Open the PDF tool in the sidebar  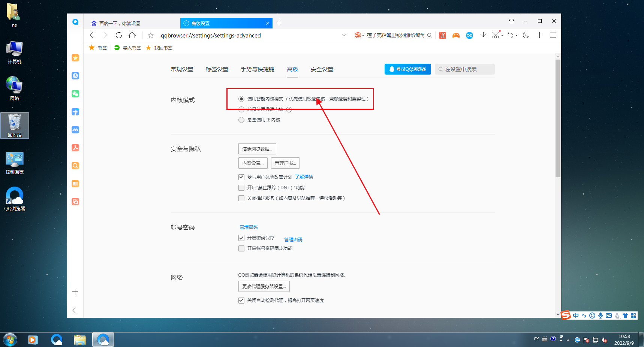point(75,148)
